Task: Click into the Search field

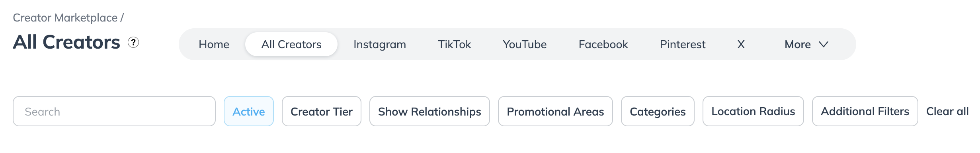Action: point(114,111)
